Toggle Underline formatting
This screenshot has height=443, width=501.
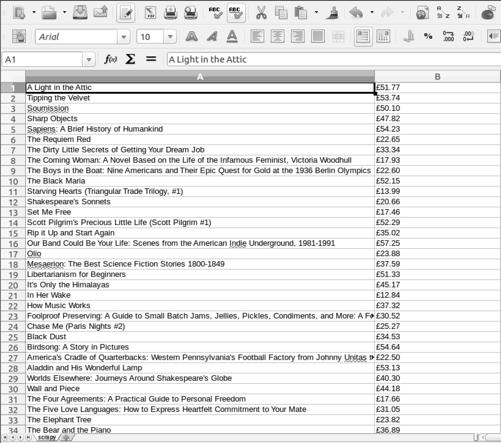232,36
